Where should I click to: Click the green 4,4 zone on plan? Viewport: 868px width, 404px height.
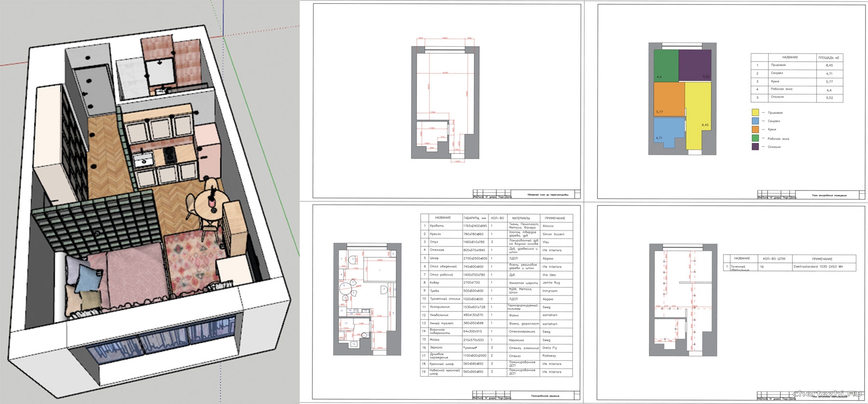click(665, 65)
